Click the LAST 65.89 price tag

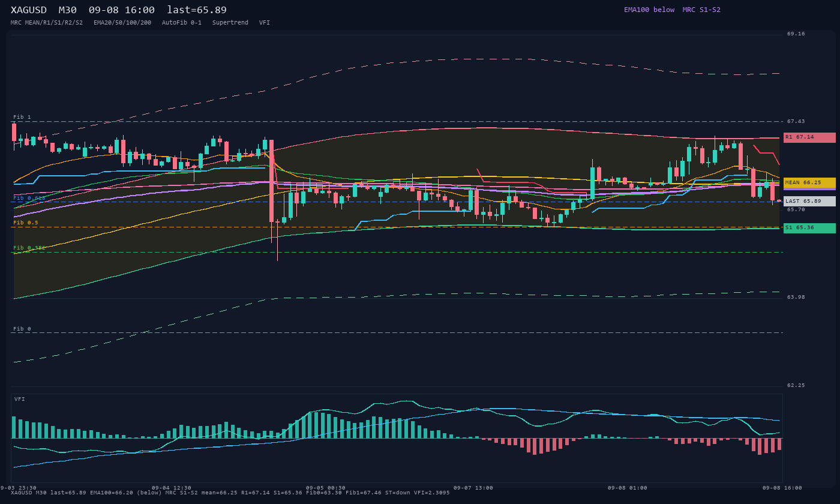coord(809,201)
